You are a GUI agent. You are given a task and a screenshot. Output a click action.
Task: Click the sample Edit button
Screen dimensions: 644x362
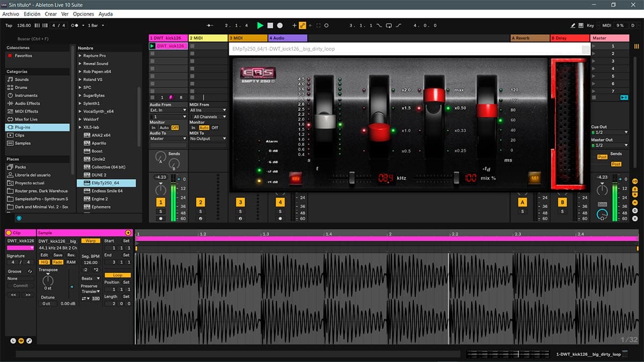point(45,255)
